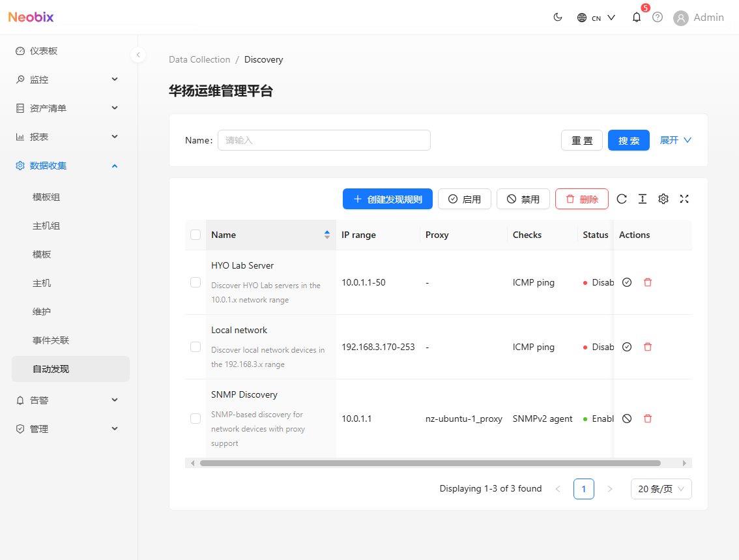Check the HYO Lab Server row
The image size is (739, 560).
tap(196, 282)
